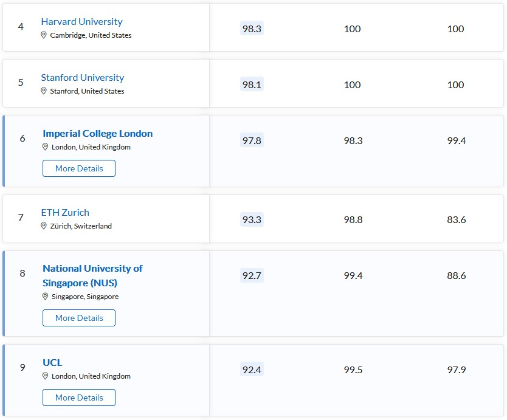The image size is (507, 420).
Task: Click More Details for National University of Singapore
Action: (79, 318)
